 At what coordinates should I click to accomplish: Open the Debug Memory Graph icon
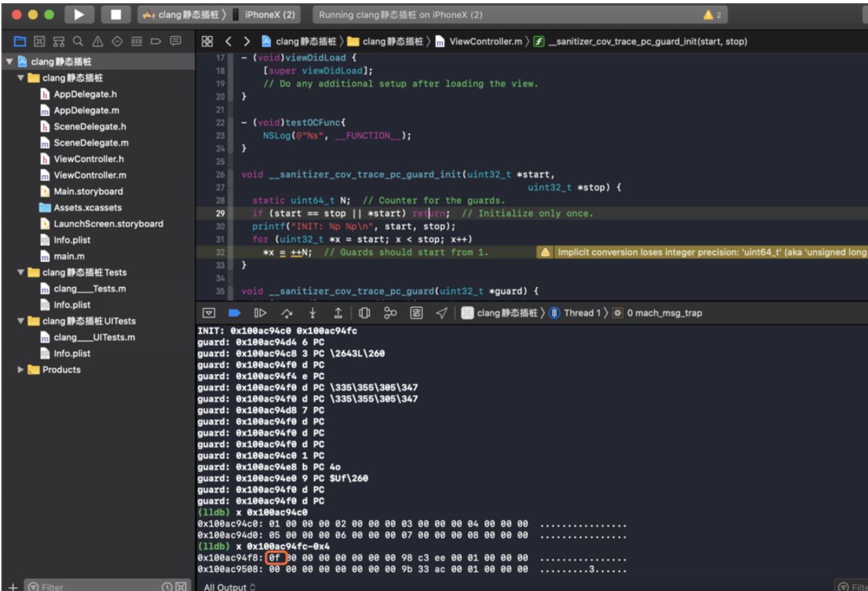tap(390, 313)
